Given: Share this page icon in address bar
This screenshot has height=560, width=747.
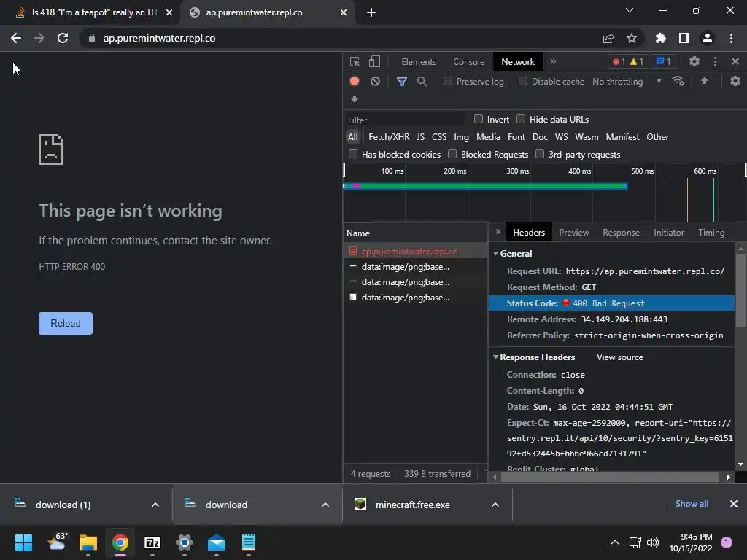Looking at the screenshot, I should (x=608, y=38).
